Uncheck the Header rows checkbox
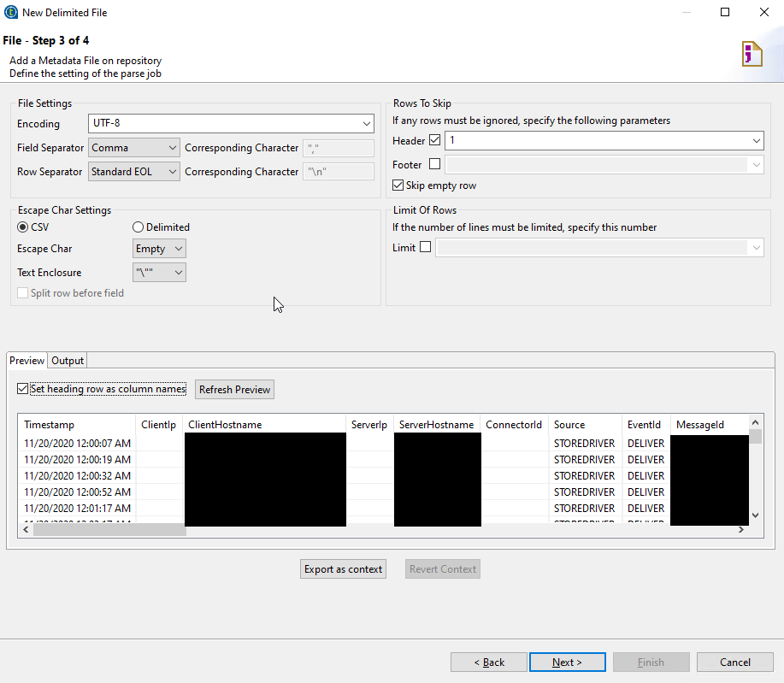 435,140
